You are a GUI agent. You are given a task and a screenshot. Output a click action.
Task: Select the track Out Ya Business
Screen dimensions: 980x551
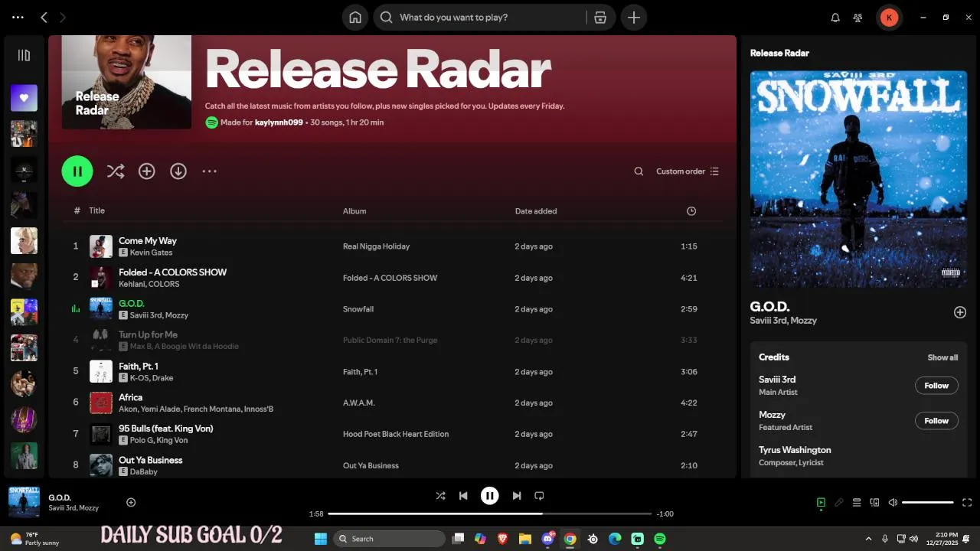(150, 460)
